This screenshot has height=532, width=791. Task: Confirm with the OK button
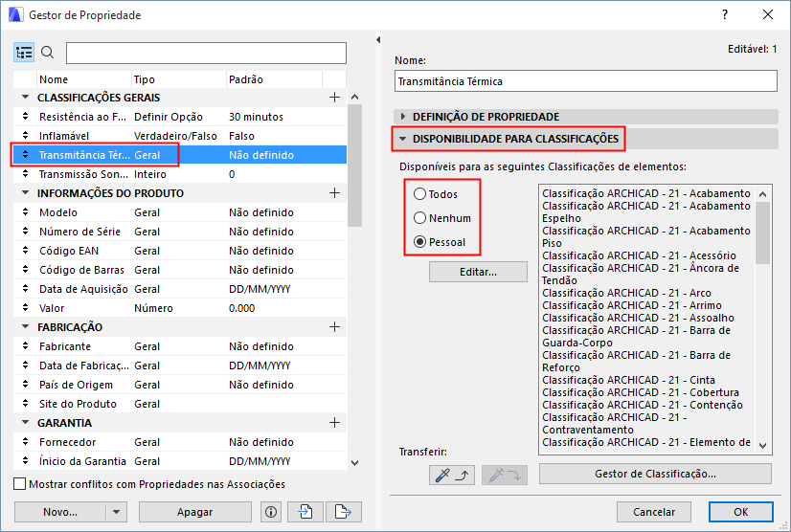click(740, 512)
